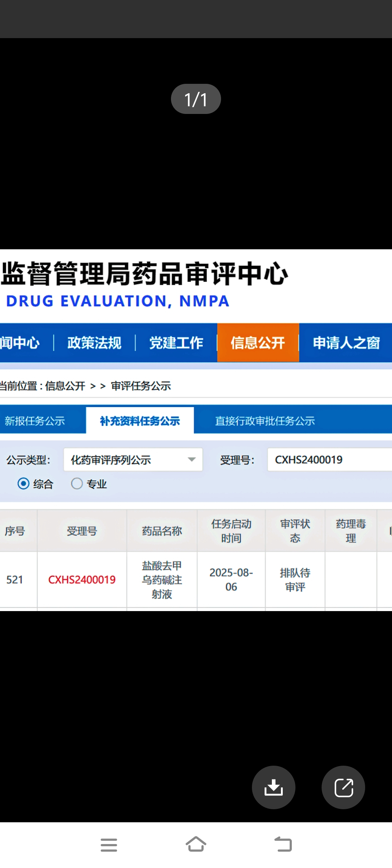Open the 党建工作 menu
This screenshot has height=868, width=392.
[x=176, y=343]
